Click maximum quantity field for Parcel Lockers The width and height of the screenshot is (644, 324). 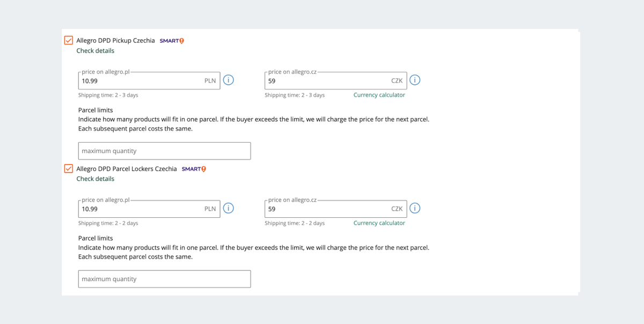(164, 279)
